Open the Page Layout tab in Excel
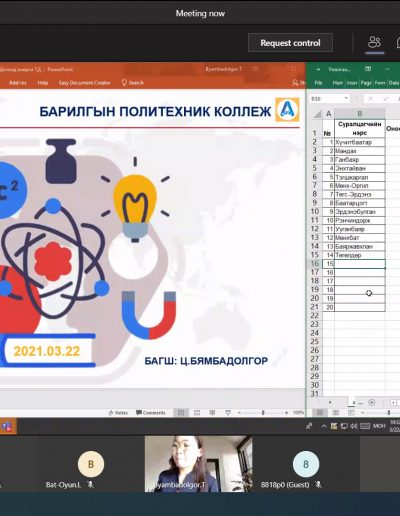The width and height of the screenshot is (400, 516). pyautogui.click(x=366, y=83)
